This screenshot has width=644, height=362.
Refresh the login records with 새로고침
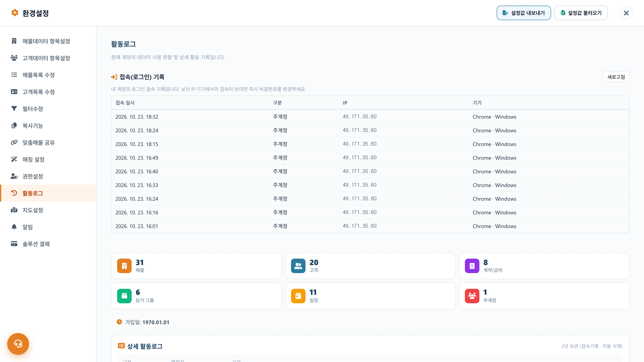coord(616,77)
